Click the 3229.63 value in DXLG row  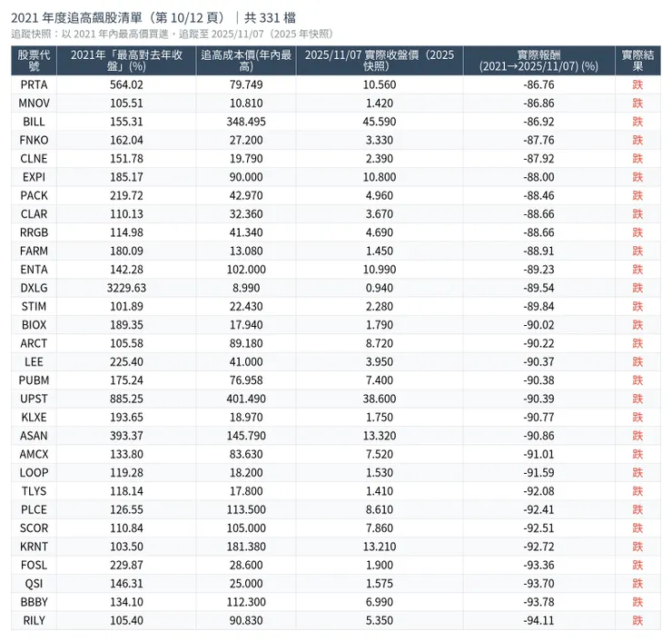point(126,288)
